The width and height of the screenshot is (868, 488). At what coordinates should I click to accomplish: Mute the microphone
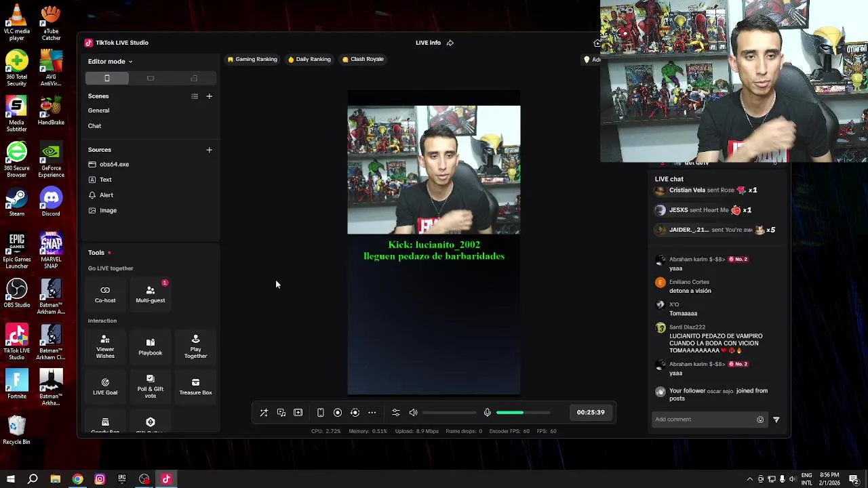[487, 412]
